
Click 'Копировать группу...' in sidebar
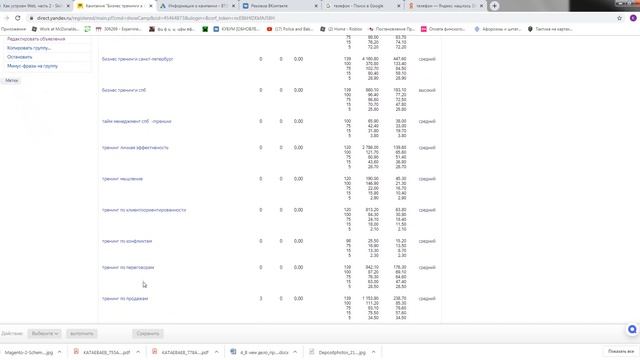click(x=29, y=48)
